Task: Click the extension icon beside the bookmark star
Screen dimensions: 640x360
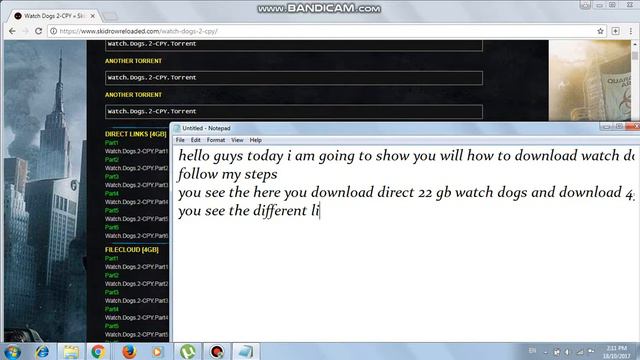Action: (616, 31)
